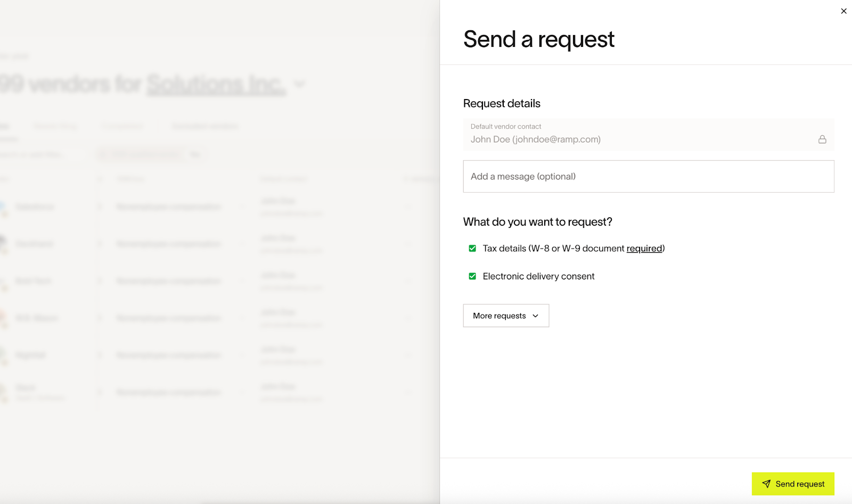Close the Send a request panel
The height and width of the screenshot is (504, 852).
pyautogui.click(x=843, y=11)
